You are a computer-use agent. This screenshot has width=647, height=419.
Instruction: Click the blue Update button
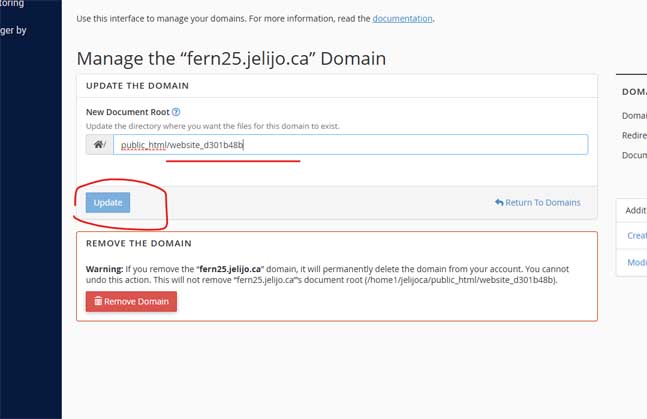pyautogui.click(x=108, y=203)
